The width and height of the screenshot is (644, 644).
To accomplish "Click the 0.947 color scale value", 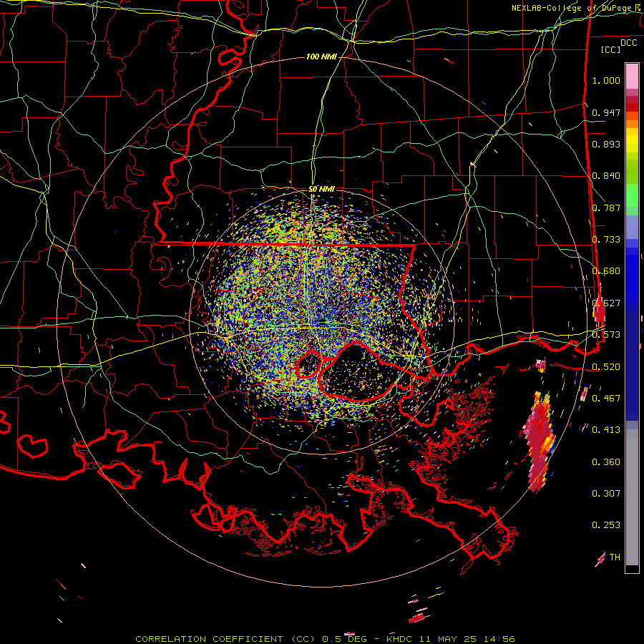I will [x=606, y=112].
